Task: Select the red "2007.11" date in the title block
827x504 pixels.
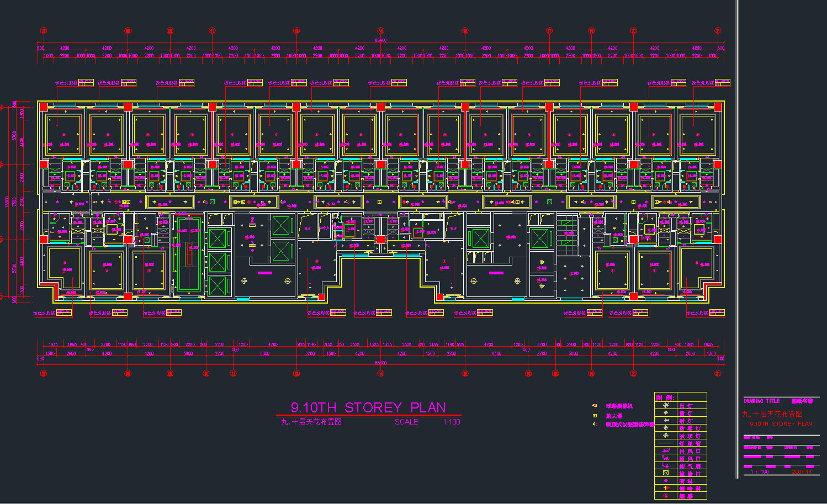Action: coord(802,472)
